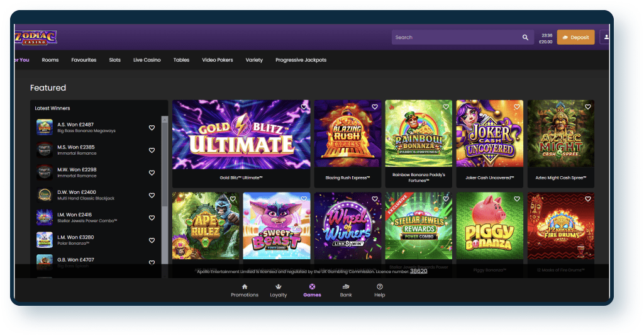
Task: Click Polar Bonanza winner icon
Action: point(45,240)
